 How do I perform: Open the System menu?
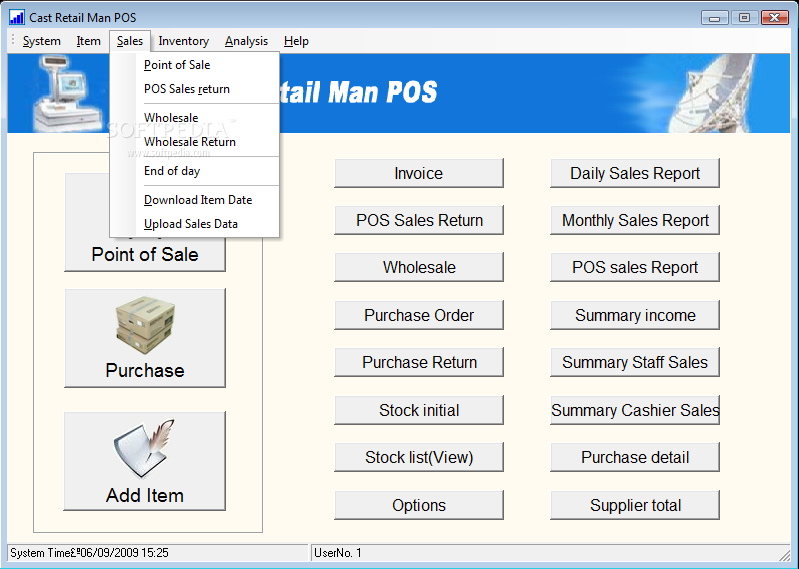(x=41, y=41)
